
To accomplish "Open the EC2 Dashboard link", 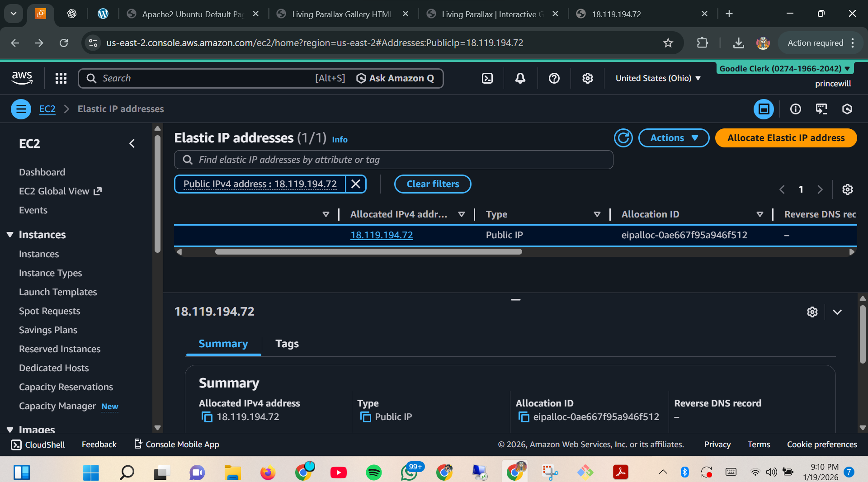I will click(42, 172).
